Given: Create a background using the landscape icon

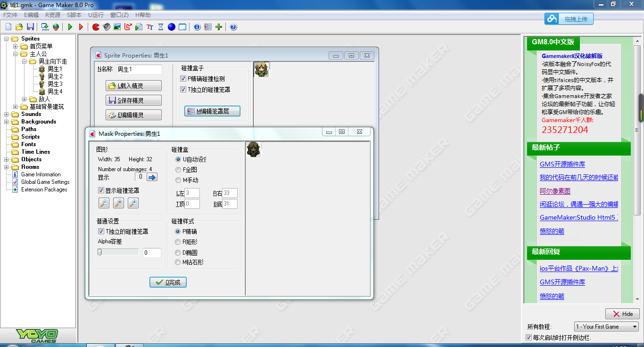Looking at the screenshot, I should coord(117,27).
